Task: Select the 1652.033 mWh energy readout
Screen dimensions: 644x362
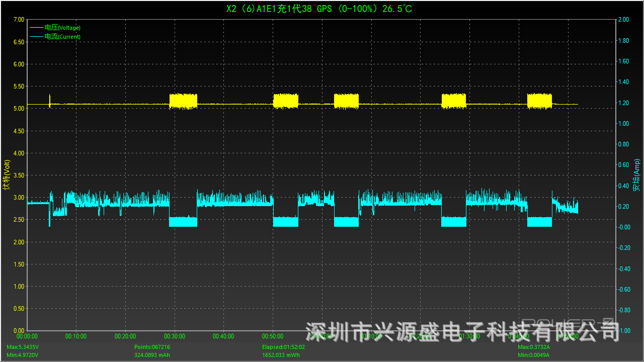Action: 281,355
